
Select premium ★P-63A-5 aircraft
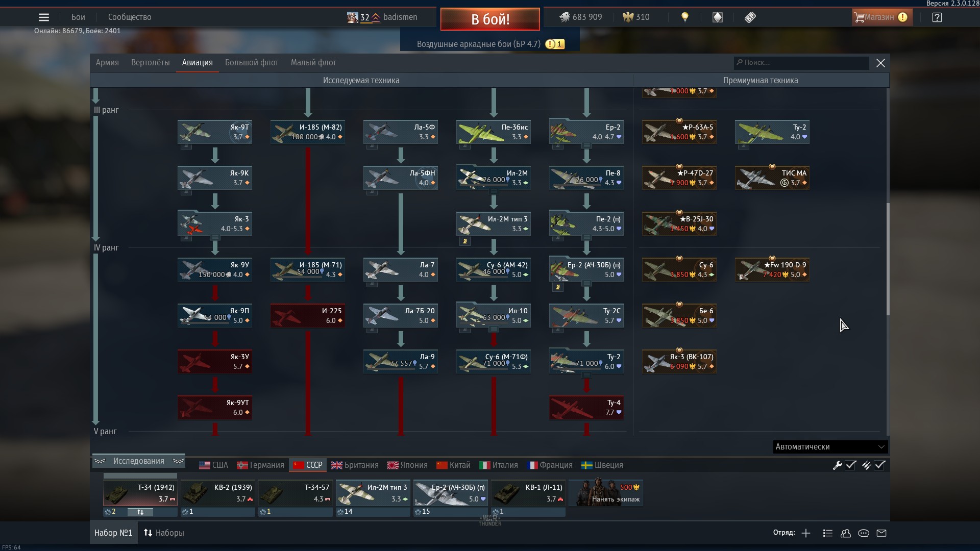[x=679, y=132]
